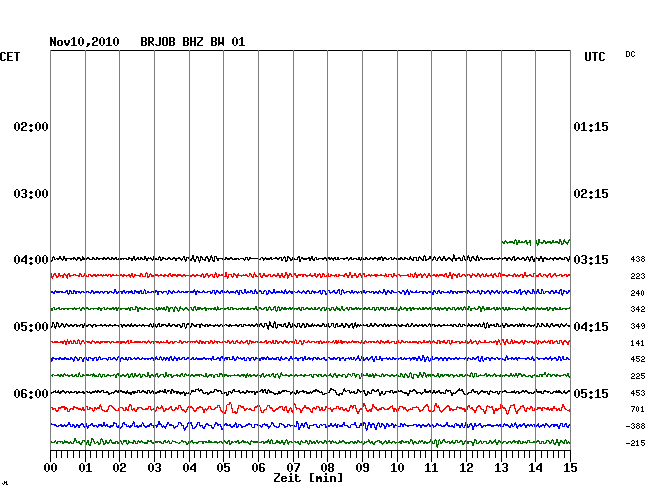Select the DC value -215

point(635,443)
